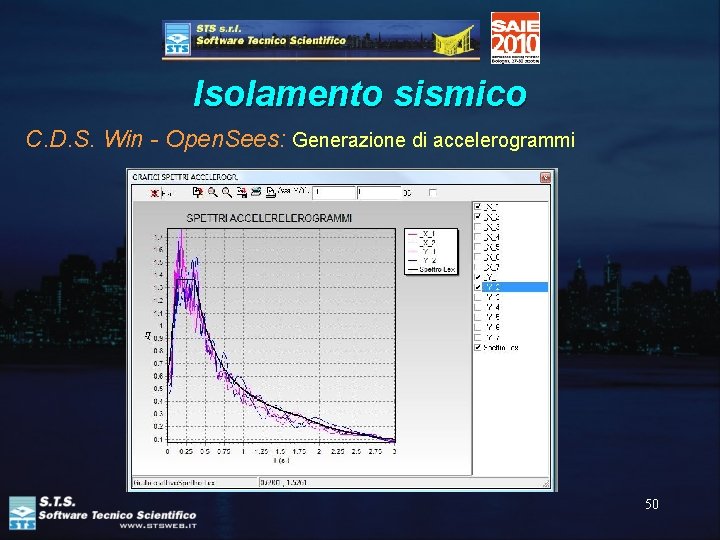This screenshot has width=720, height=540.
Task: Click the Spettro Lex legend entry
Action: pos(432,270)
